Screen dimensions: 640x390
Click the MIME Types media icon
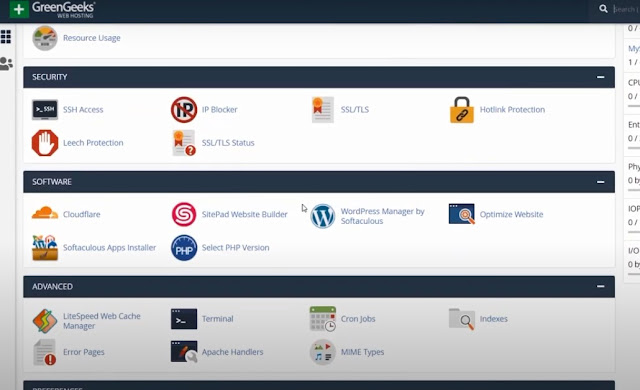[323, 352]
